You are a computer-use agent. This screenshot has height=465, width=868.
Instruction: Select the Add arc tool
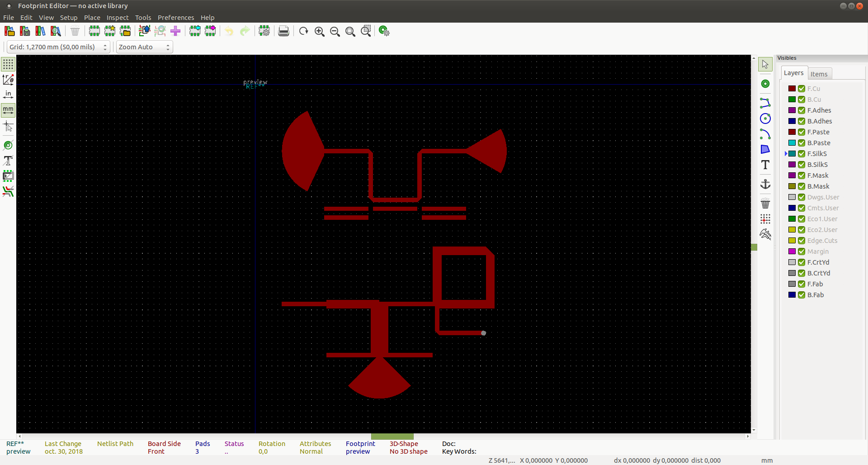pos(765,134)
